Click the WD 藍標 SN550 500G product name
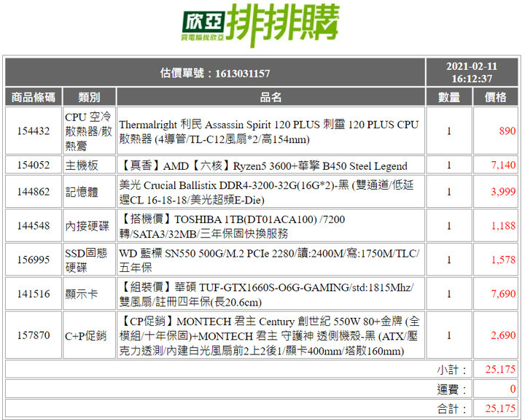 pos(269,260)
